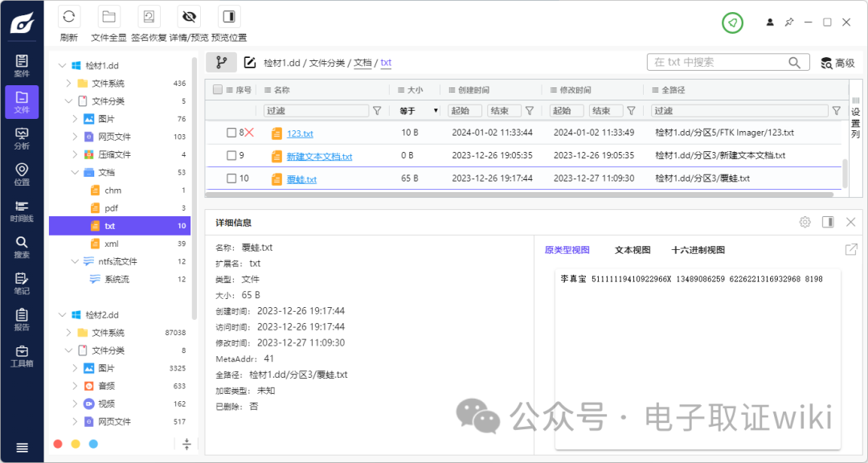Open the 位置 sidebar section

pos(22,174)
